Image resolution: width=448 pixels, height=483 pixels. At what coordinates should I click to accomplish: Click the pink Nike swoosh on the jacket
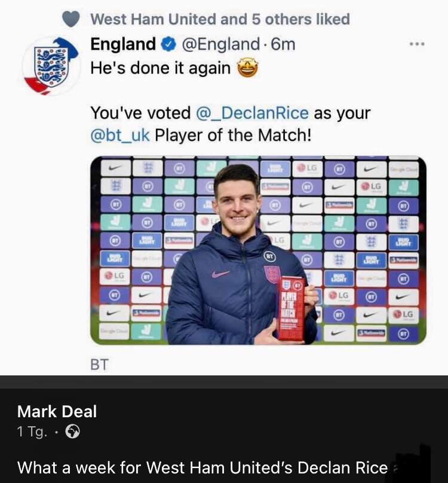220,274
